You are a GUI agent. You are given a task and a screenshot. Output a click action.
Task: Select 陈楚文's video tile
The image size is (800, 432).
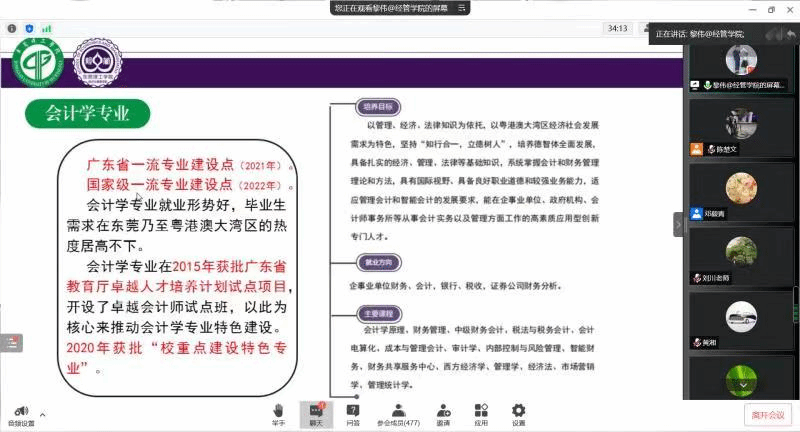pos(740,125)
